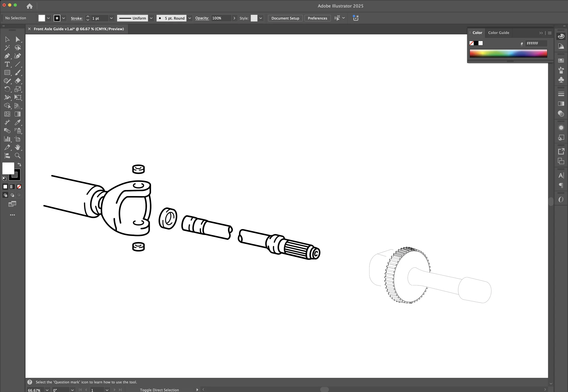The image size is (568, 392).
Task: Select the Lasso tool
Action: point(18,48)
